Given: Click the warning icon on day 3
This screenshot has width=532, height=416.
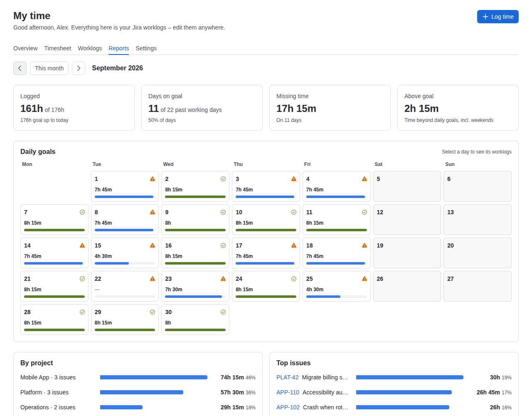Looking at the screenshot, I should pos(294,179).
